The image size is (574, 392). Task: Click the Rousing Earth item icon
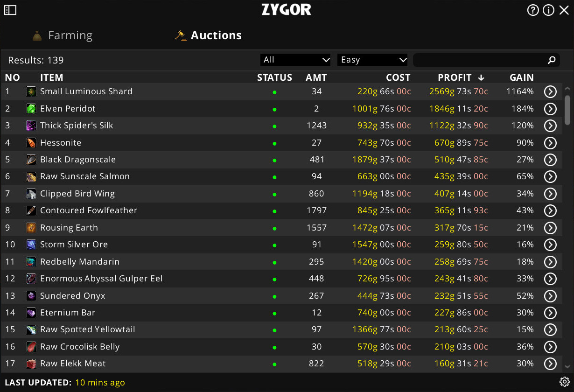click(x=31, y=228)
